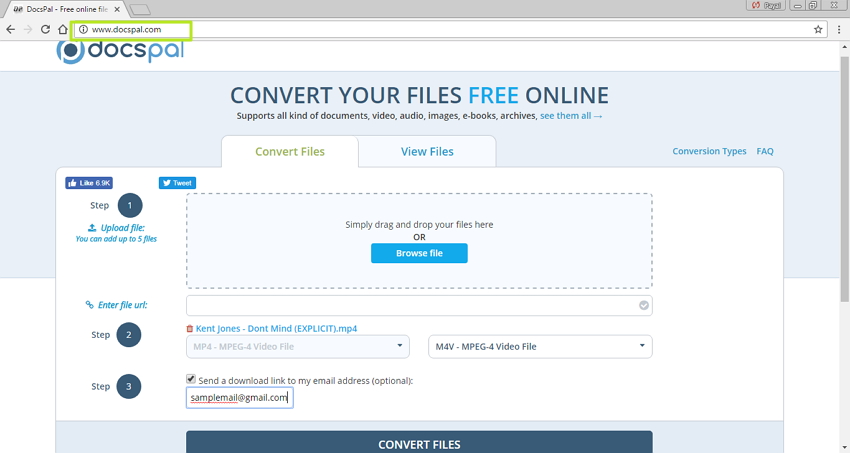
Task: Uncheck send download link to email
Action: tap(191, 379)
